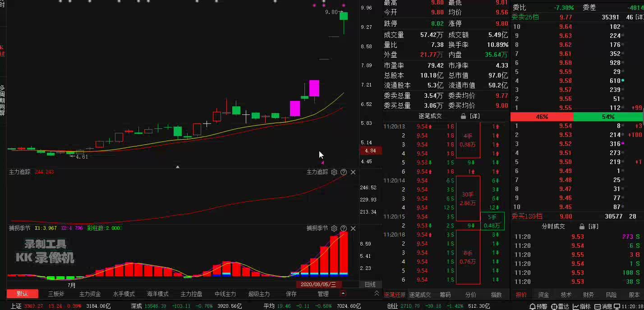Click the lock icon beside 逐笔成交 [详]
The image size is (644, 310).
tap(463, 116)
